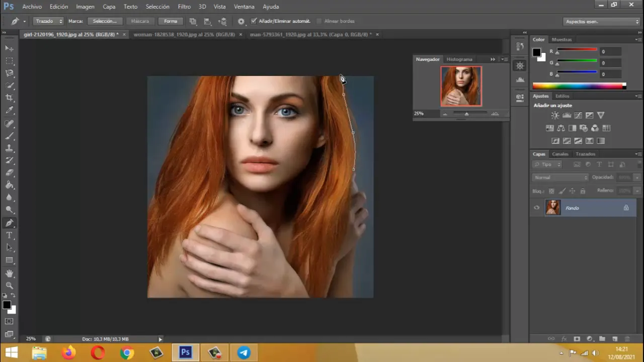
Task: Click the Navigator zoom slider
Action: [x=469, y=114]
